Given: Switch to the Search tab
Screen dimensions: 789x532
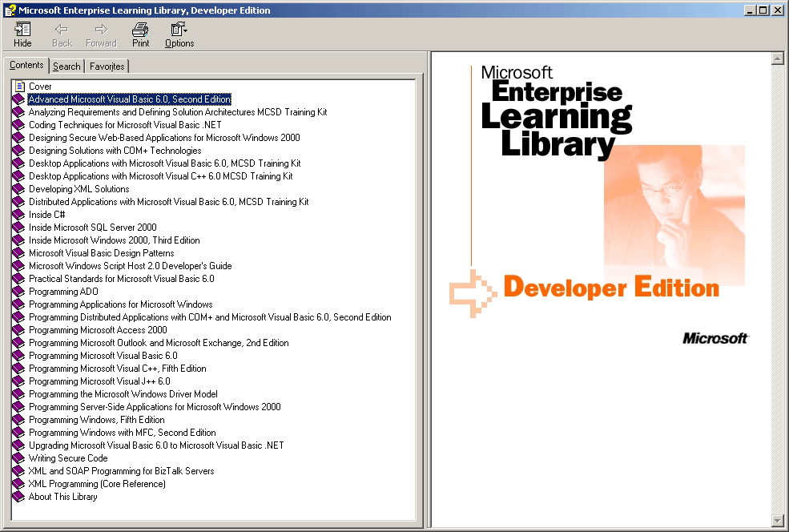Looking at the screenshot, I should (x=66, y=66).
